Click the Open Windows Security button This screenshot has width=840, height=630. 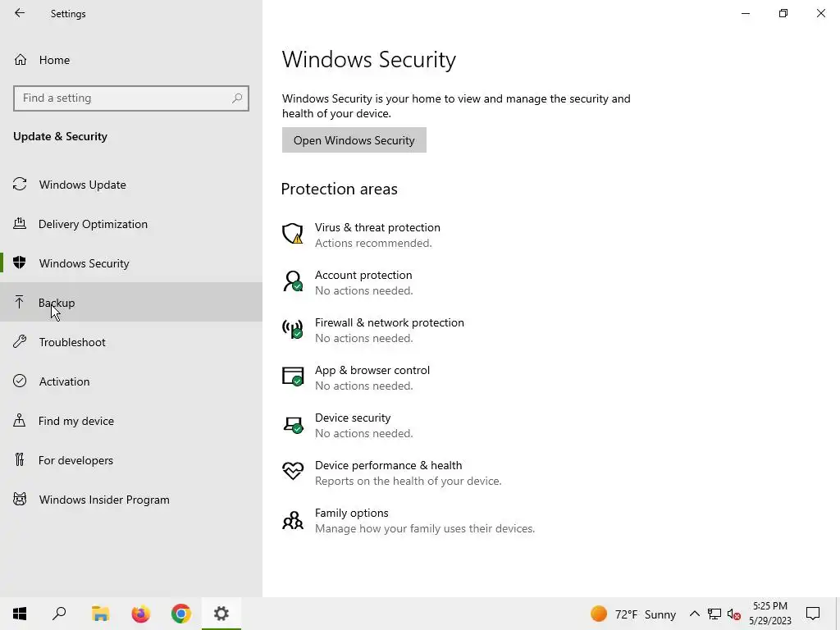point(354,140)
